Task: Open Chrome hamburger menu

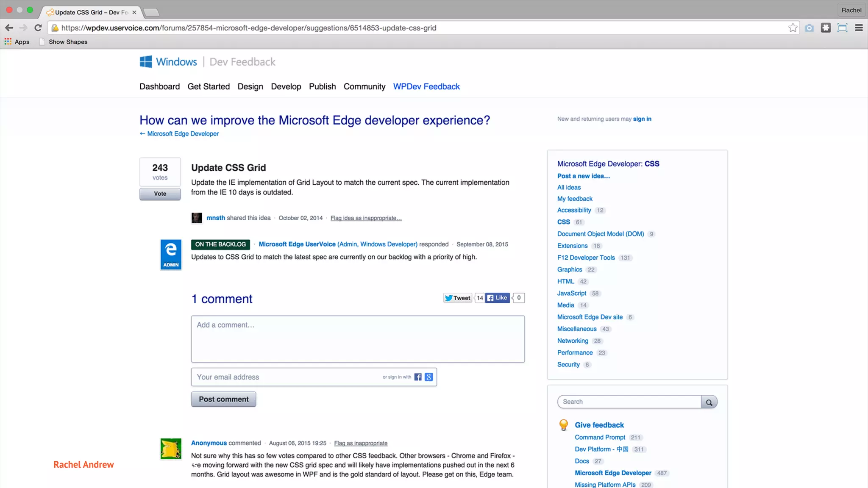Action: (x=859, y=28)
